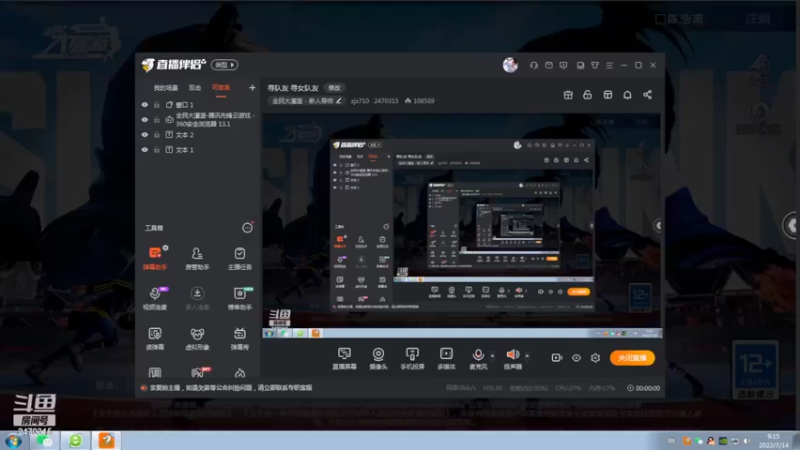Open the 弹幕秀 danmaku show tool
The image size is (800, 450).
tap(239, 338)
